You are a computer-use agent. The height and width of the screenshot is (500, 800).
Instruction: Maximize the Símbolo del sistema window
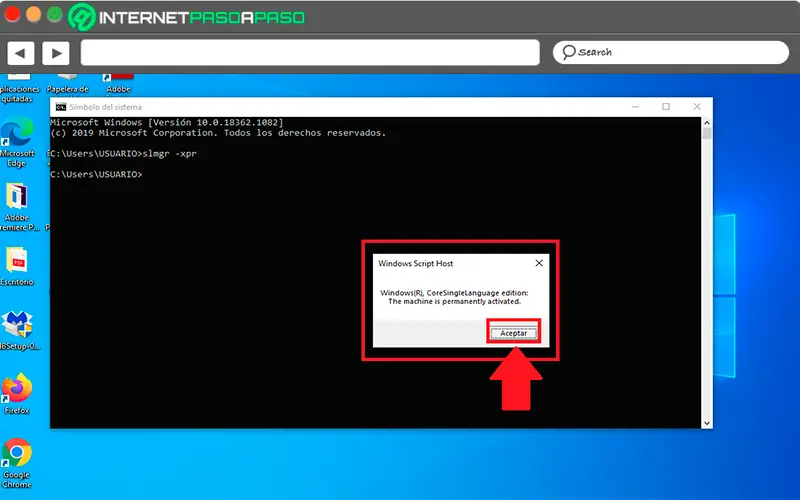(x=666, y=107)
